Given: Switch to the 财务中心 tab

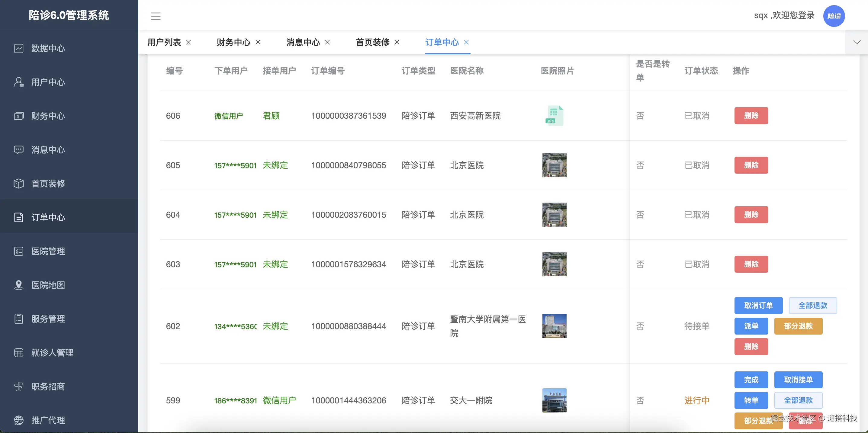Looking at the screenshot, I should click(233, 43).
